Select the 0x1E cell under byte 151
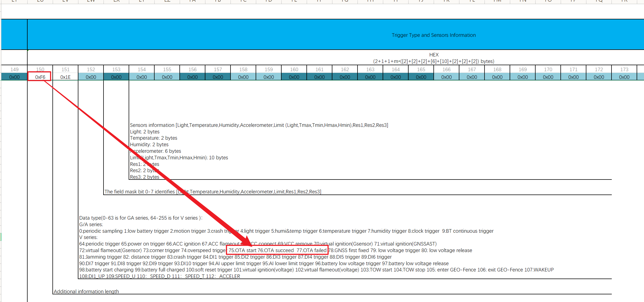Image resolution: width=644 pixels, height=302 pixels. pyautogui.click(x=66, y=77)
